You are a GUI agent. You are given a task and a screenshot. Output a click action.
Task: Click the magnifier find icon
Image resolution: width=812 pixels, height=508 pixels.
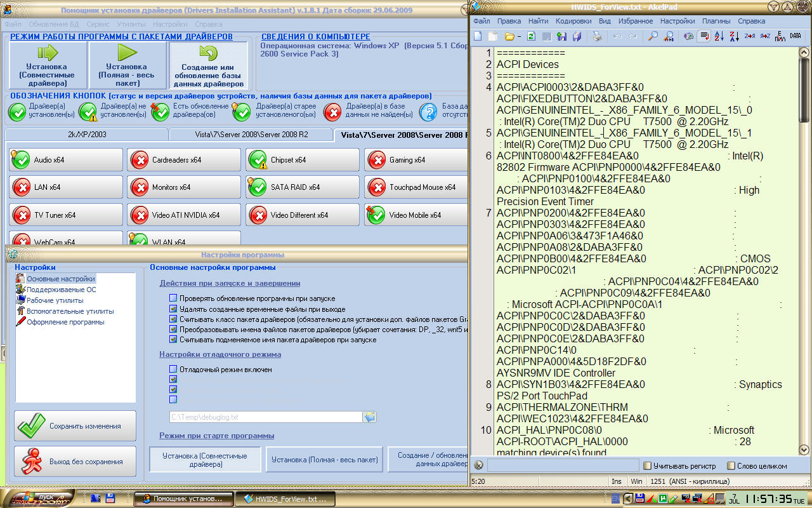(652, 36)
